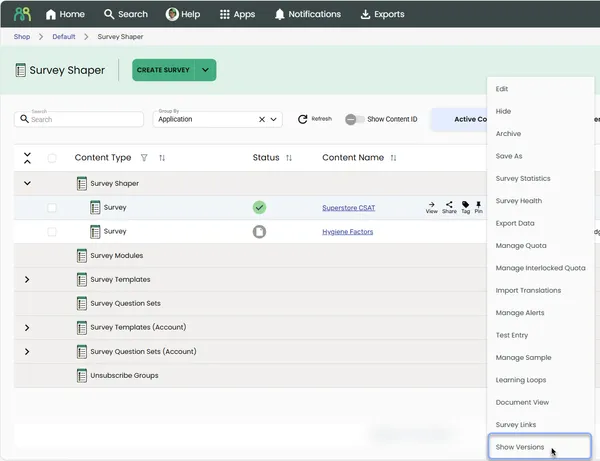600x461 pixels.
Task: Expand the Survey Question Sets (Account) group
Action: click(27, 352)
